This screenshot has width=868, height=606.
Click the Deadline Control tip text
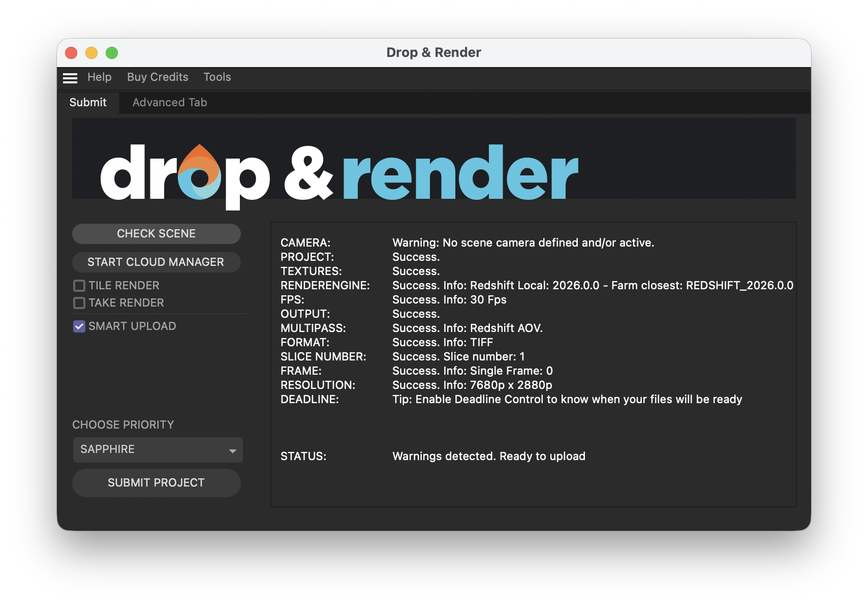[567, 399]
